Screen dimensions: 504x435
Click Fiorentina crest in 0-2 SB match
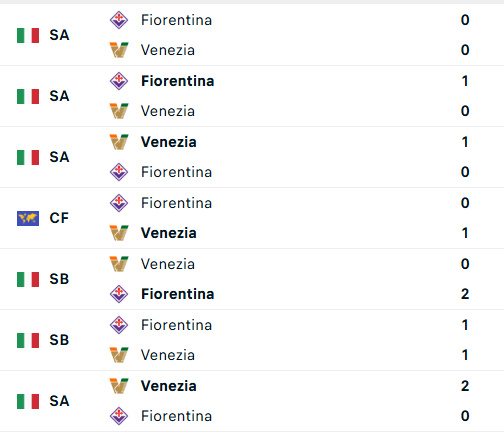[x=119, y=294]
